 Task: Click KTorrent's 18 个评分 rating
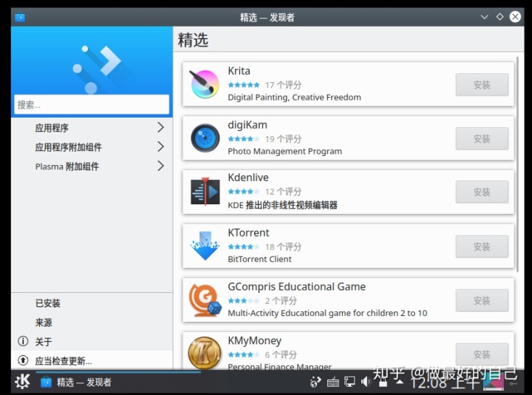(x=283, y=247)
